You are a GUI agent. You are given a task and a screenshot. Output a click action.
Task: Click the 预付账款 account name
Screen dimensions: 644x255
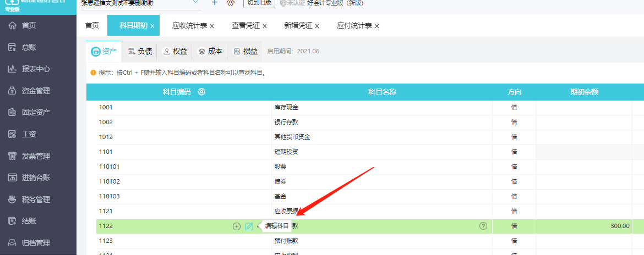pyautogui.click(x=286, y=241)
